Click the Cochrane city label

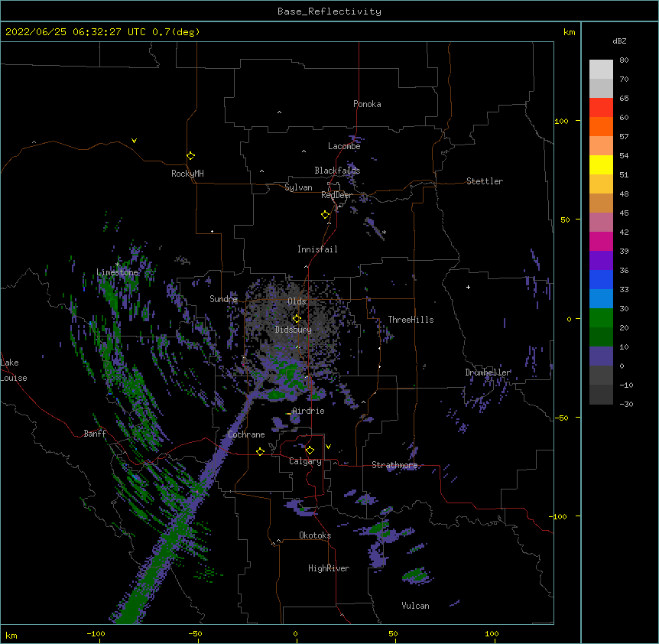pos(246,434)
